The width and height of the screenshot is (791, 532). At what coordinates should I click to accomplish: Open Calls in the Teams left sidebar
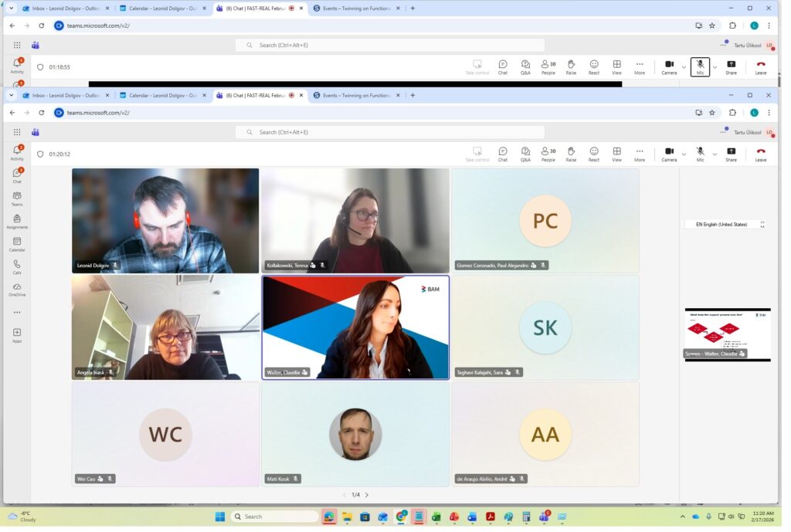(17, 266)
